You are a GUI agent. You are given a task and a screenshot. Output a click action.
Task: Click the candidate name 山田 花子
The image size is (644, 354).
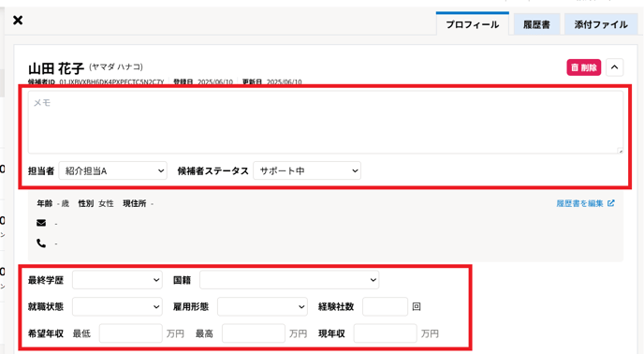(56, 68)
